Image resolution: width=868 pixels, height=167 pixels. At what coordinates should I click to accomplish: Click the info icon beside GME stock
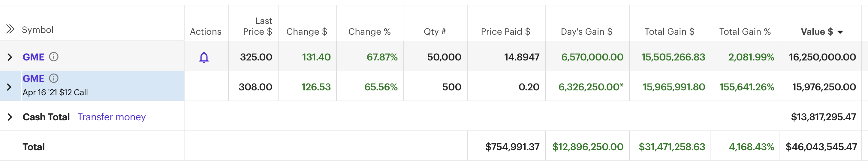click(x=54, y=57)
